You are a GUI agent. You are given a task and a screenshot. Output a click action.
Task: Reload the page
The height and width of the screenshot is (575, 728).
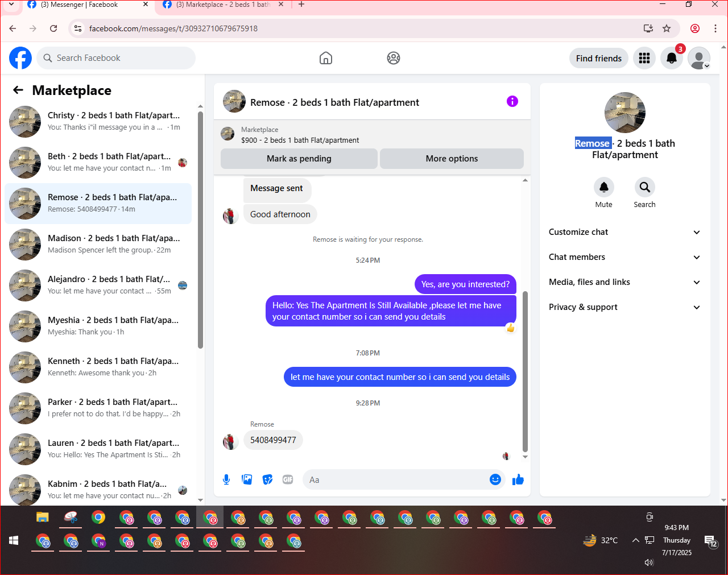53,28
